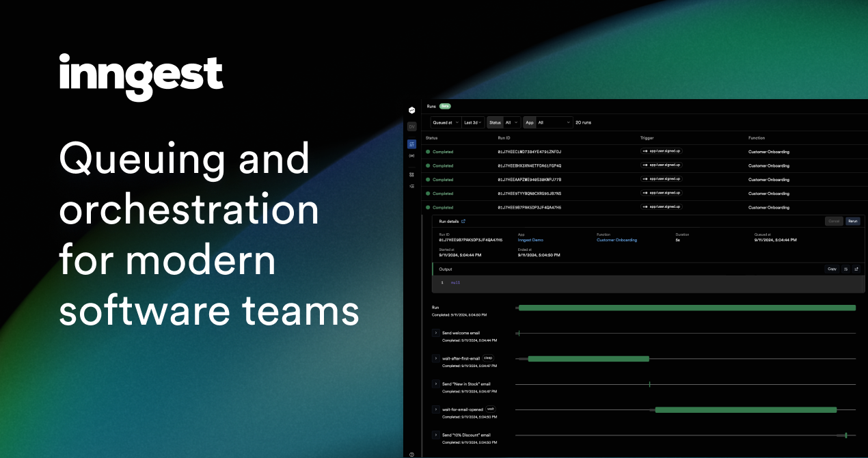Click the trigger pill for run 01J7HEE9B7PAK5DP3JF4QA47H5

(662, 206)
